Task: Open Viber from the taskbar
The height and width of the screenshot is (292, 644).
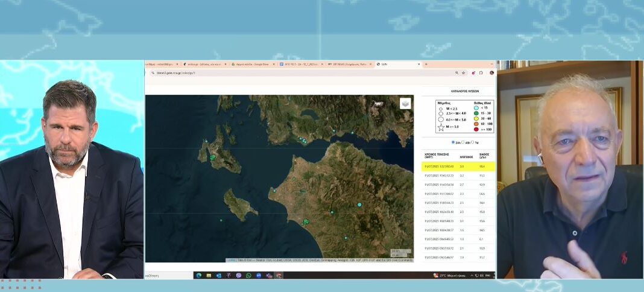Action: pos(238,275)
